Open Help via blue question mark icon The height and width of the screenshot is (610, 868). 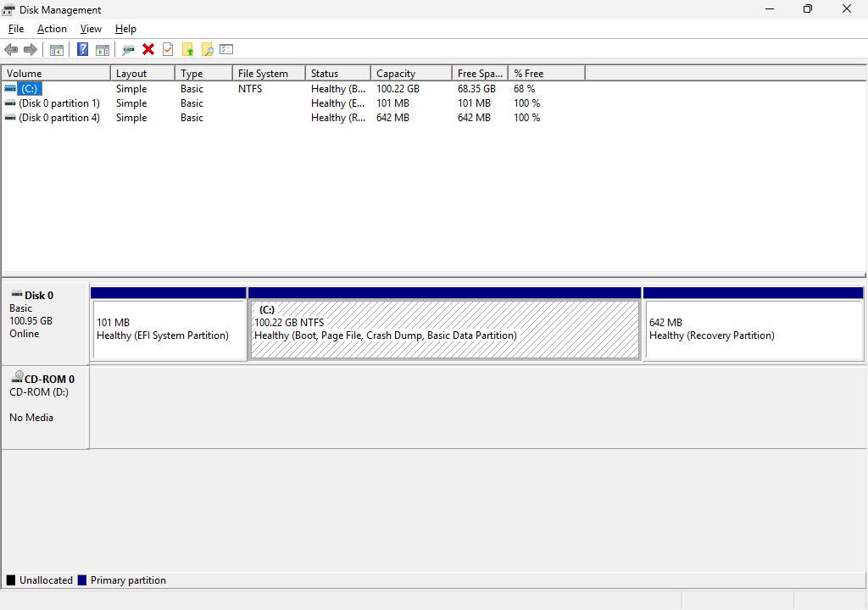point(82,50)
